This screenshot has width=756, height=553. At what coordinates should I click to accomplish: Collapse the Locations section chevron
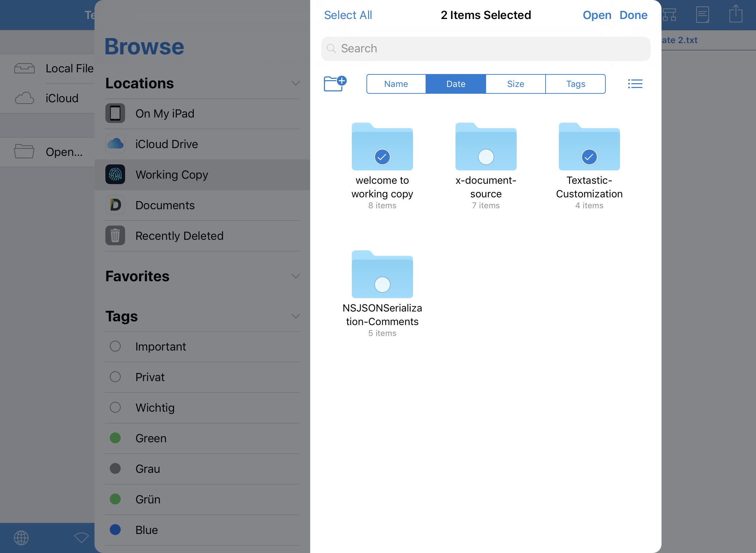point(296,83)
